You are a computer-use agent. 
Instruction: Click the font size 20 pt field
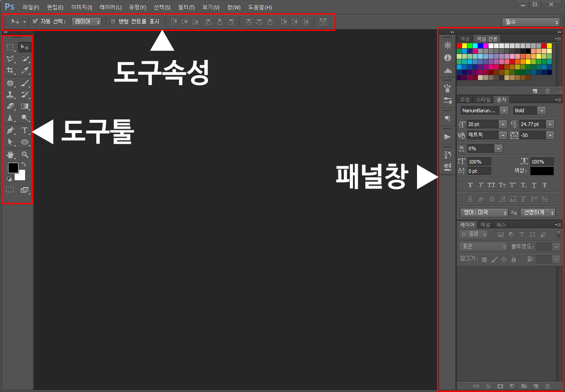[482, 124]
